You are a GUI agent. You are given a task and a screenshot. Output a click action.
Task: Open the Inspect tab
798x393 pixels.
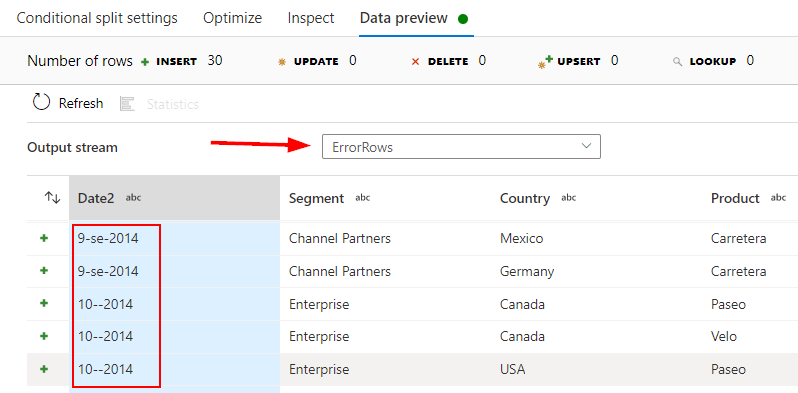[x=310, y=18]
